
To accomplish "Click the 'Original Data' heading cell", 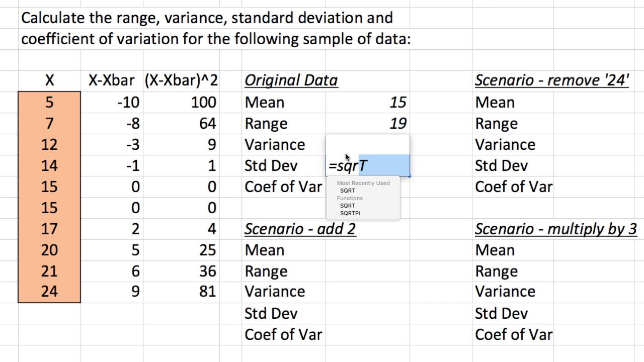I will [x=291, y=80].
